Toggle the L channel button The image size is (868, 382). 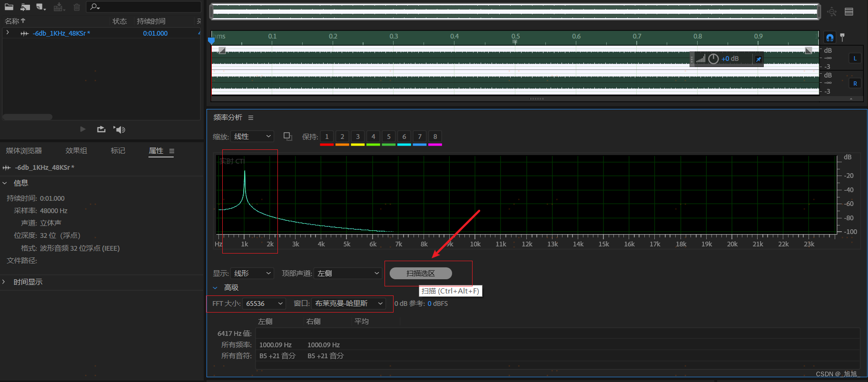[x=855, y=59]
